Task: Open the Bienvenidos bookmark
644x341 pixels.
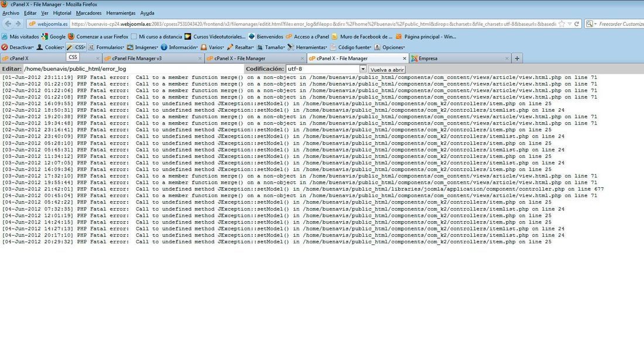Action: pyautogui.click(x=266, y=36)
